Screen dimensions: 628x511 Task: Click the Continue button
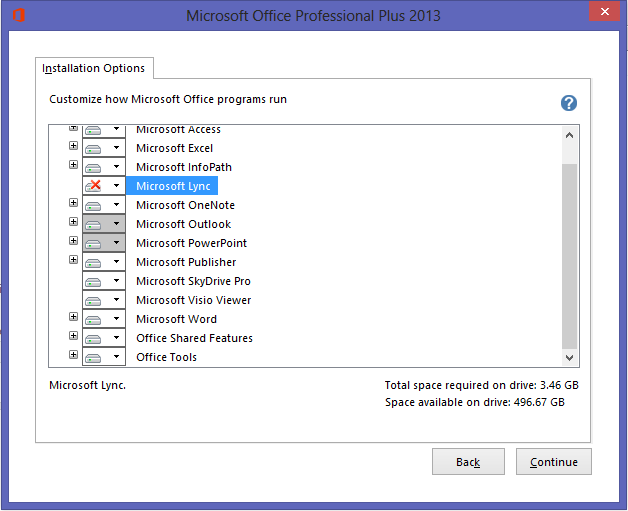(x=554, y=462)
